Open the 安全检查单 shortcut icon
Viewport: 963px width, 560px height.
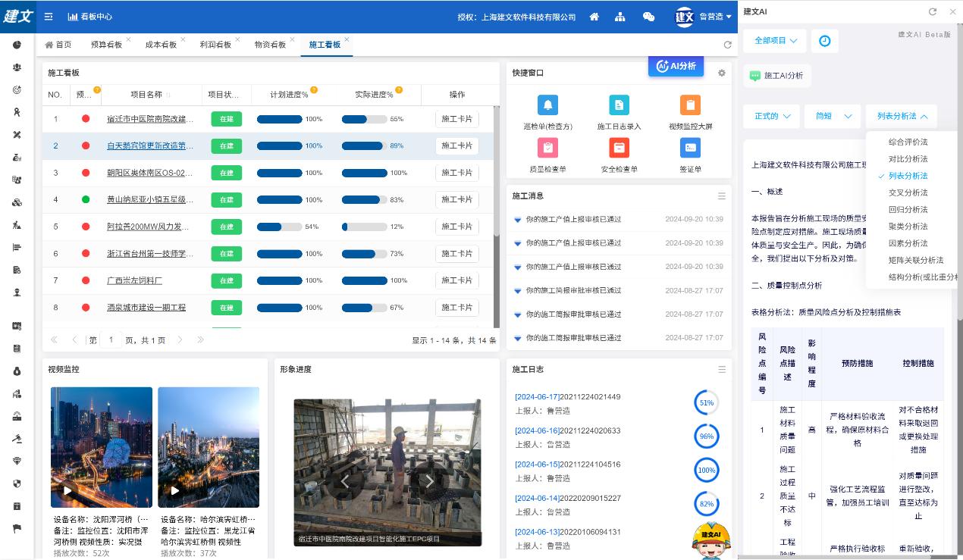tap(619, 148)
